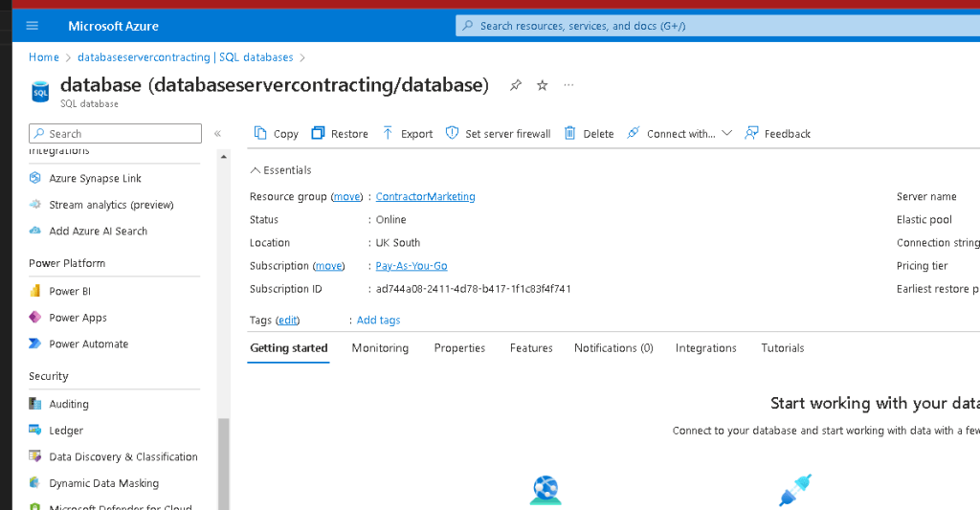Click the Feedback toolbar button
Viewport: 980px width, 510px height.
(x=777, y=134)
